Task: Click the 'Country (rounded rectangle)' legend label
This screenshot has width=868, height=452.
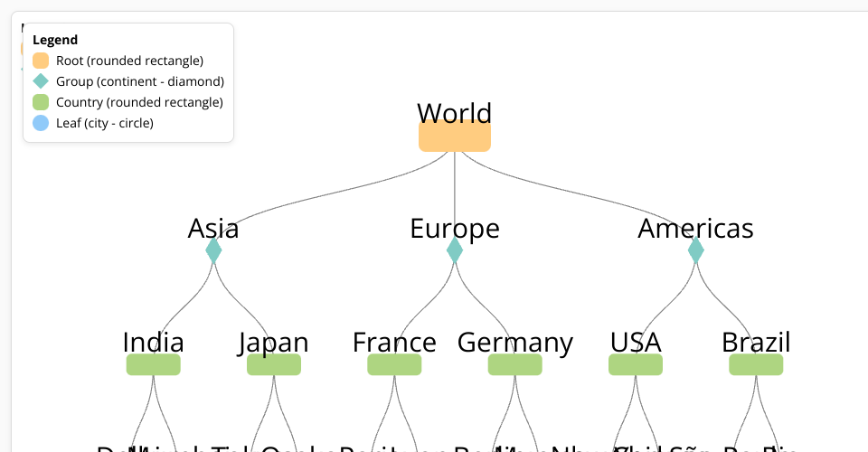Action: (139, 102)
